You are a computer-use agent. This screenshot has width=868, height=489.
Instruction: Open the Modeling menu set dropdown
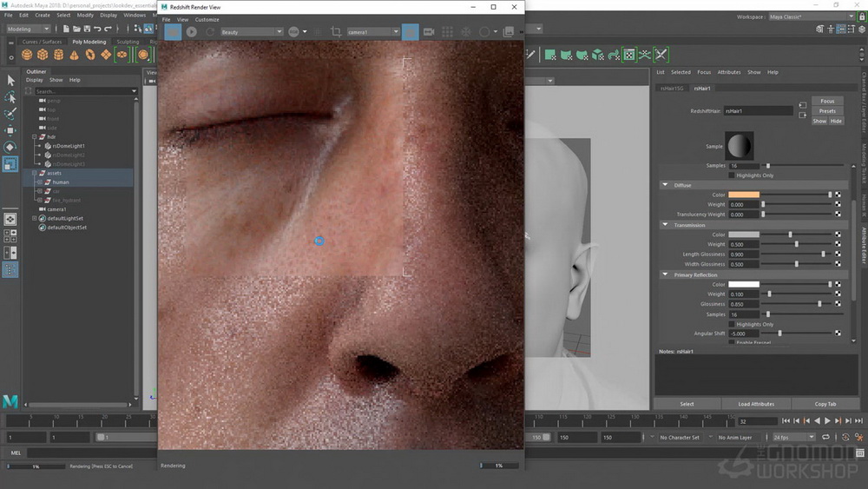click(x=28, y=29)
